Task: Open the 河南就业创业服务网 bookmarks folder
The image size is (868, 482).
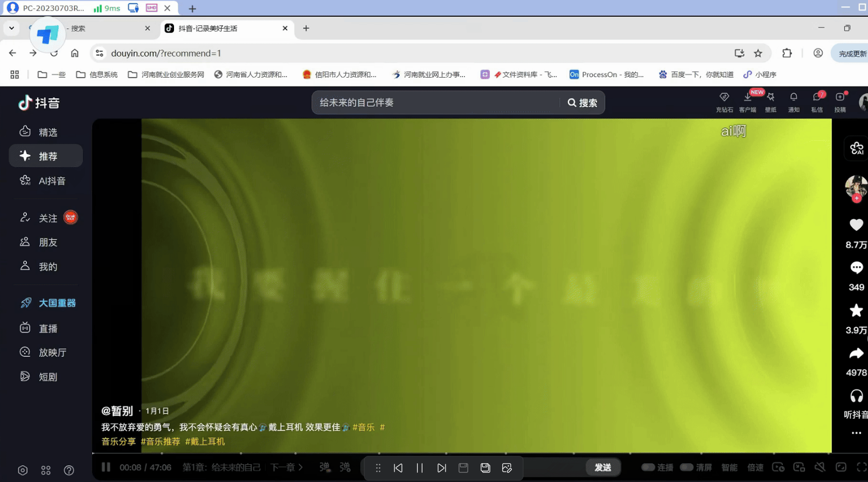Action: [166, 74]
